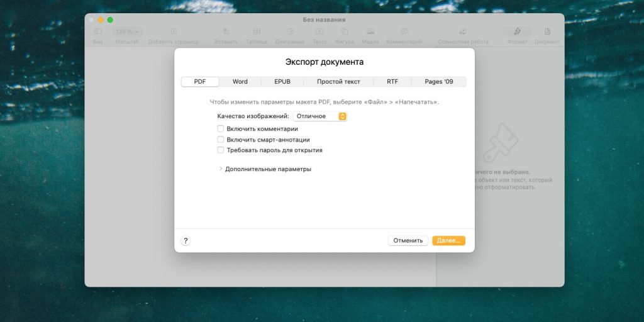Switch to the RTF export tab
This screenshot has width=644, height=322.
coord(392,82)
